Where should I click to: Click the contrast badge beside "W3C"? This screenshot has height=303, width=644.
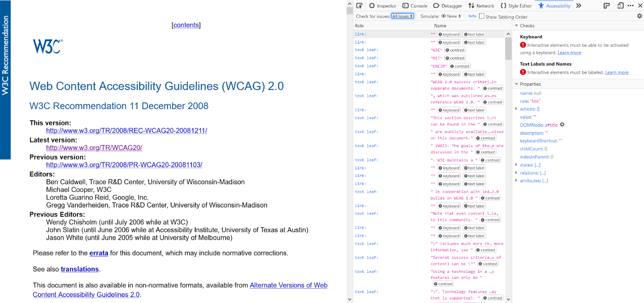tap(455, 50)
